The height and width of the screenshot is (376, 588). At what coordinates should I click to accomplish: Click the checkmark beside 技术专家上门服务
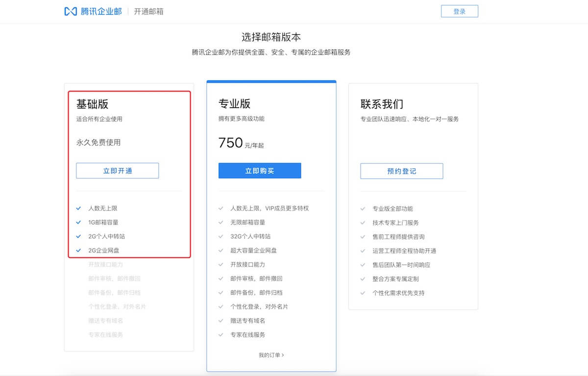363,222
